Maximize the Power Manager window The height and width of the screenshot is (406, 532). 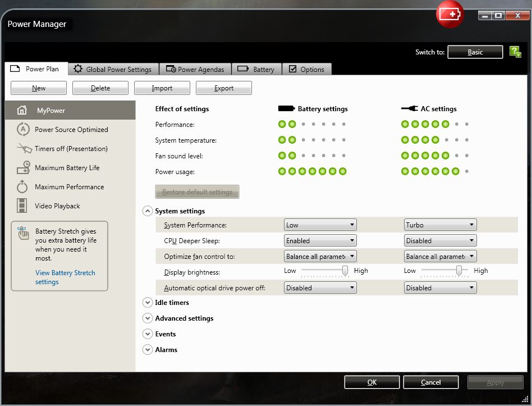tap(498, 16)
